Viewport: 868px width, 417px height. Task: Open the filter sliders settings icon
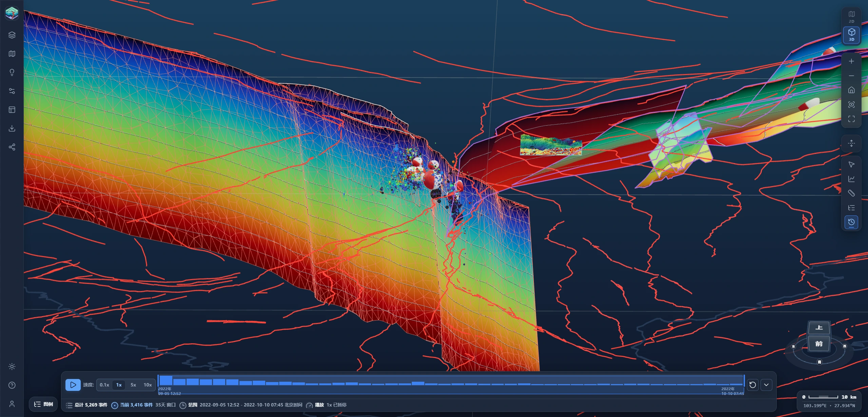12,91
